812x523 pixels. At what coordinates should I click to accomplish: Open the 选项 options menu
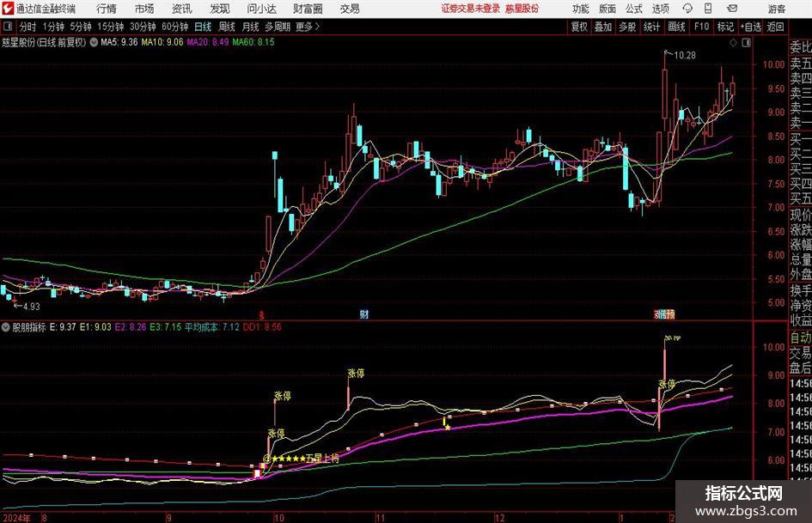pyautogui.click(x=660, y=9)
